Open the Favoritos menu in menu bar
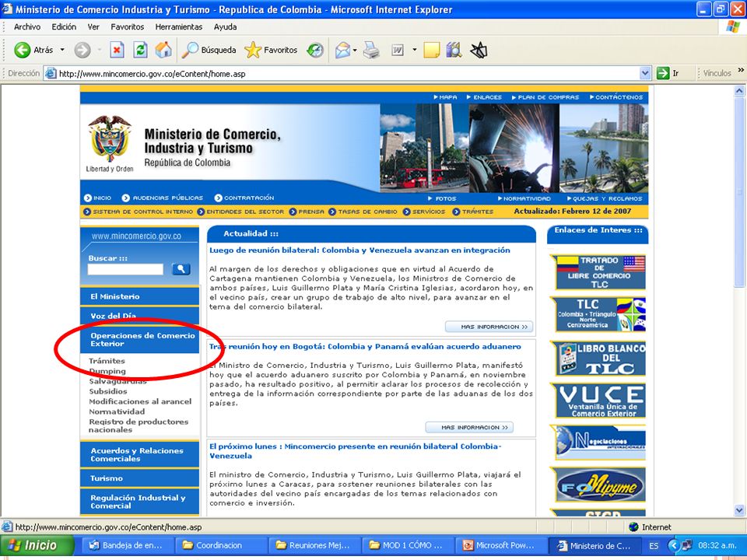This screenshot has height=560, width=747. tap(127, 26)
